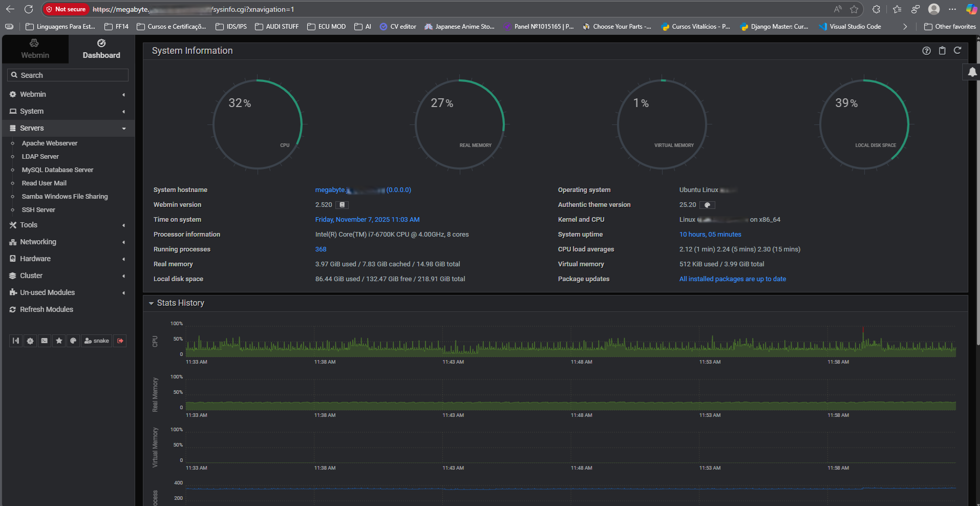Image resolution: width=980 pixels, height=506 pixels.
Task: Open 'All installed packages are up to date' link
Action: click(732, 279)
